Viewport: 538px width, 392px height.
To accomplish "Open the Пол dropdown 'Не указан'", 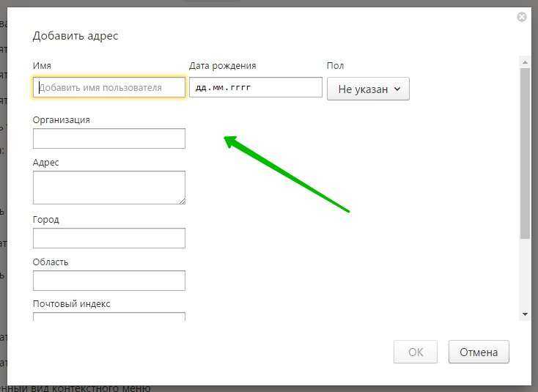I will coord(368,89).
